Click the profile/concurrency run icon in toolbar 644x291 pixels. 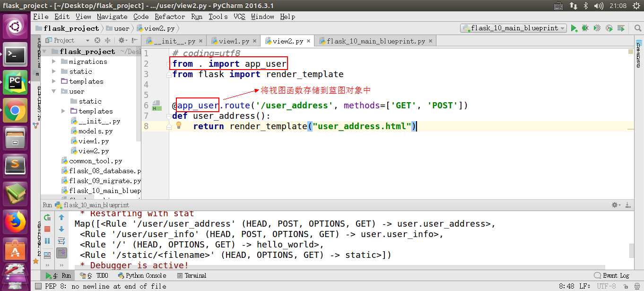(x=609, y=28)
